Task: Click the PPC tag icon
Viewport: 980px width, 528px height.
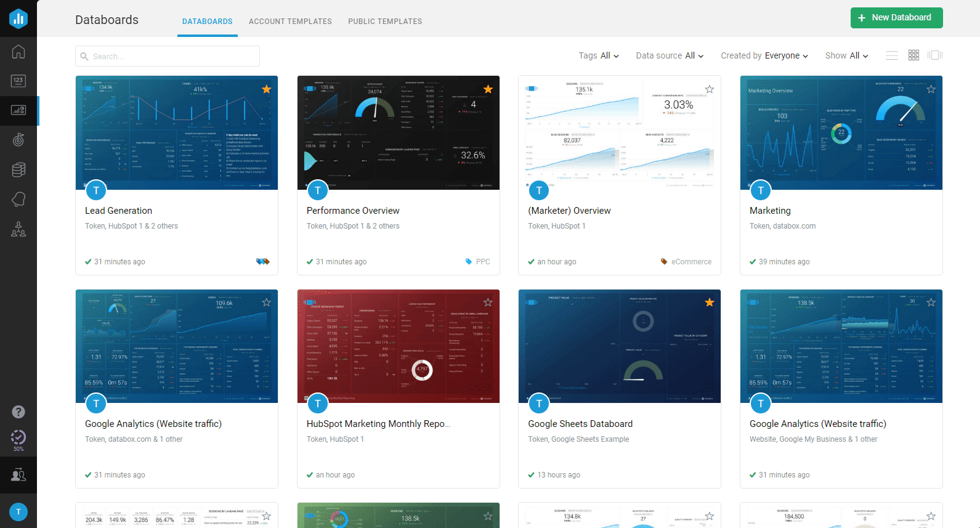Action: (x=469, y=261)
